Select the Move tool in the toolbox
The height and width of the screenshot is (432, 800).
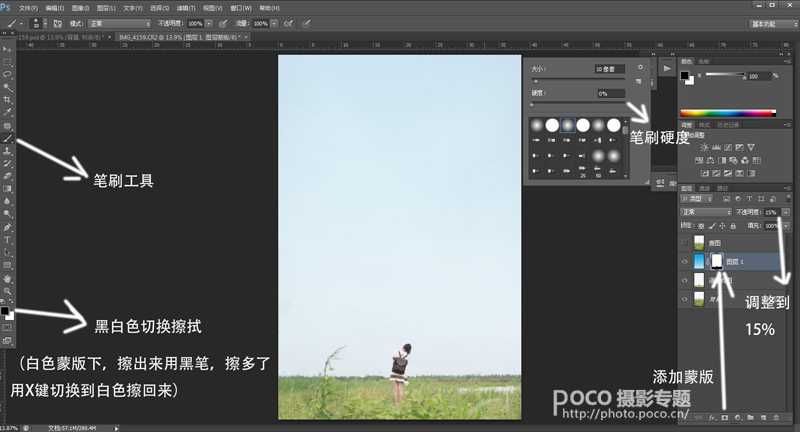[x=7, y=49]
